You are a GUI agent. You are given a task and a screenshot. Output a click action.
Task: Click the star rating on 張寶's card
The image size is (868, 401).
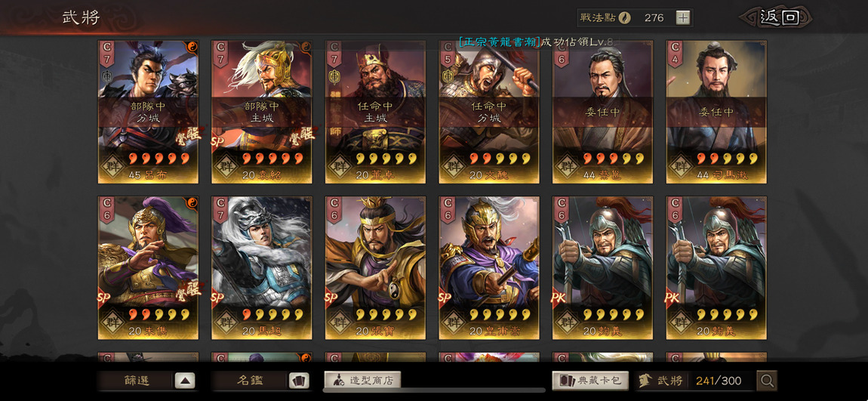click(385, 315)
